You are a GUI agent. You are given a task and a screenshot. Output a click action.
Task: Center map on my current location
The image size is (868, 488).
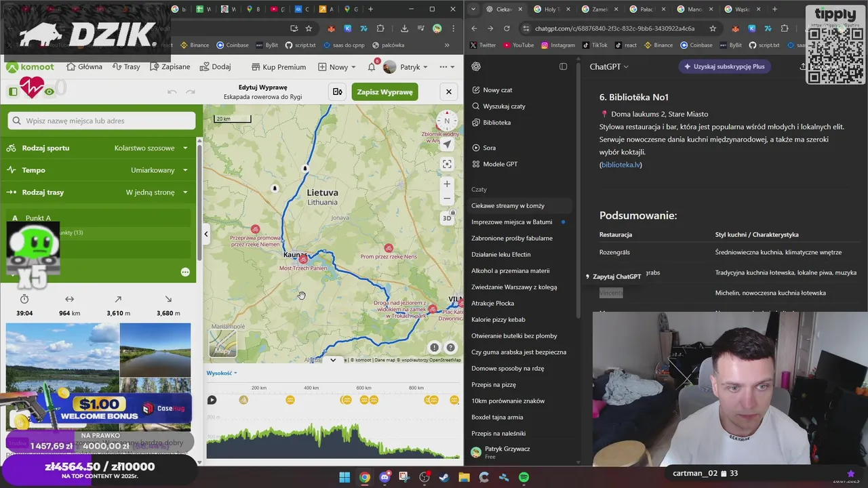(447, 144)
